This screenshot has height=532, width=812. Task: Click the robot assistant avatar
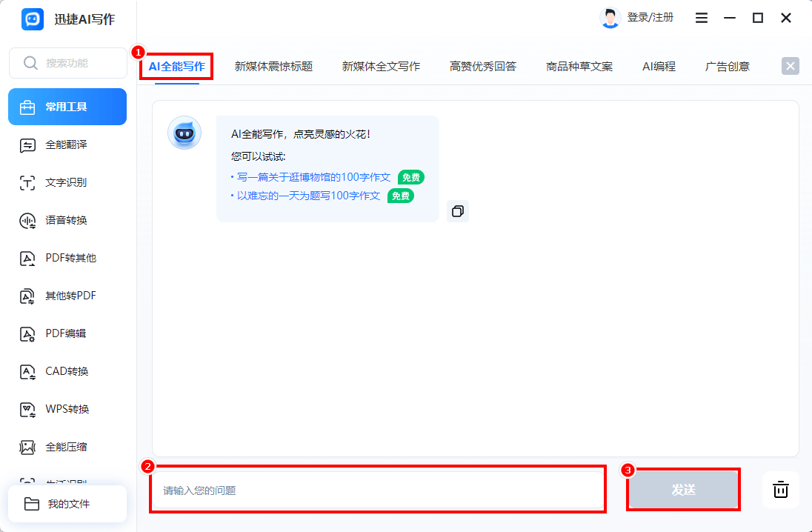click(184, 133)
